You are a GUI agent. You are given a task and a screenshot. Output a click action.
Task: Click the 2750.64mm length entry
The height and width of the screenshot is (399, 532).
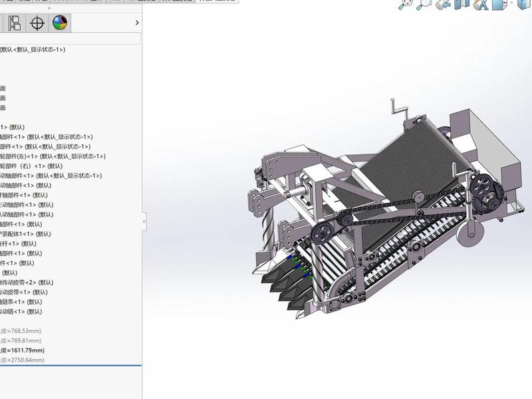(x=23, y=360)
